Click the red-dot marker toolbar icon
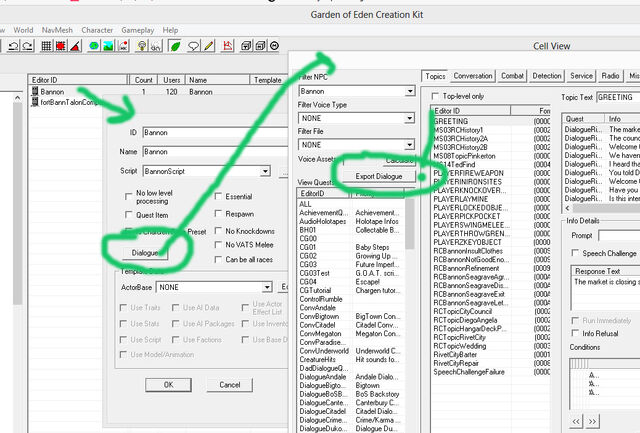 tap(123, 46)
